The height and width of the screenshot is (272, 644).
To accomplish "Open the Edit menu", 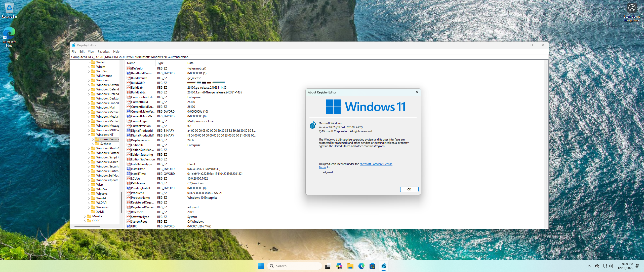I will (x=82, y=52).
